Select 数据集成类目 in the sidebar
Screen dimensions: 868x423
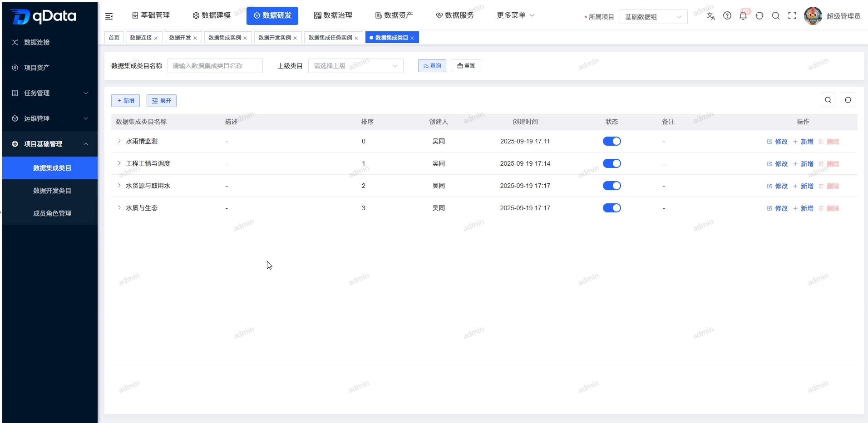50,168
